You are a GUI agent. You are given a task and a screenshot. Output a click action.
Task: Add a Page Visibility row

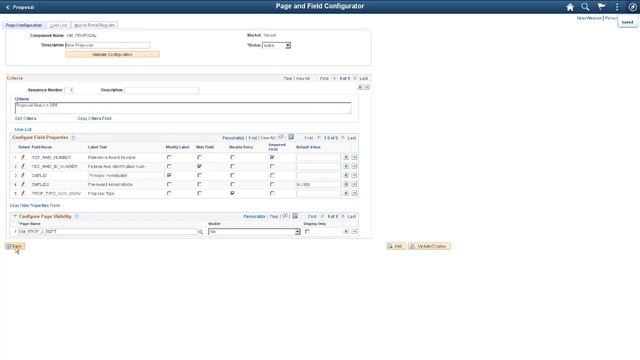tap(346, 231)
